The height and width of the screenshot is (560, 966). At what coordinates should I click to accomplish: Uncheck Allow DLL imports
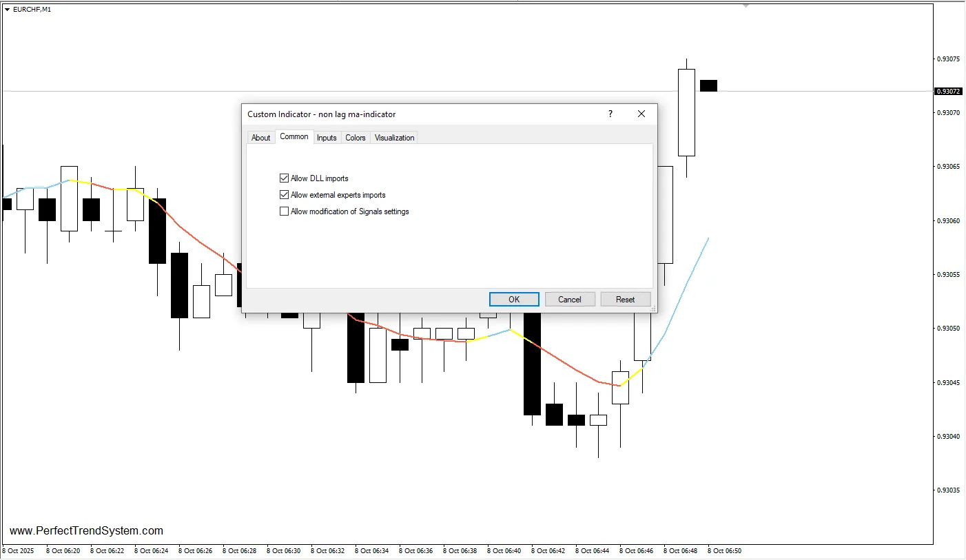click(x=284, y=178)
